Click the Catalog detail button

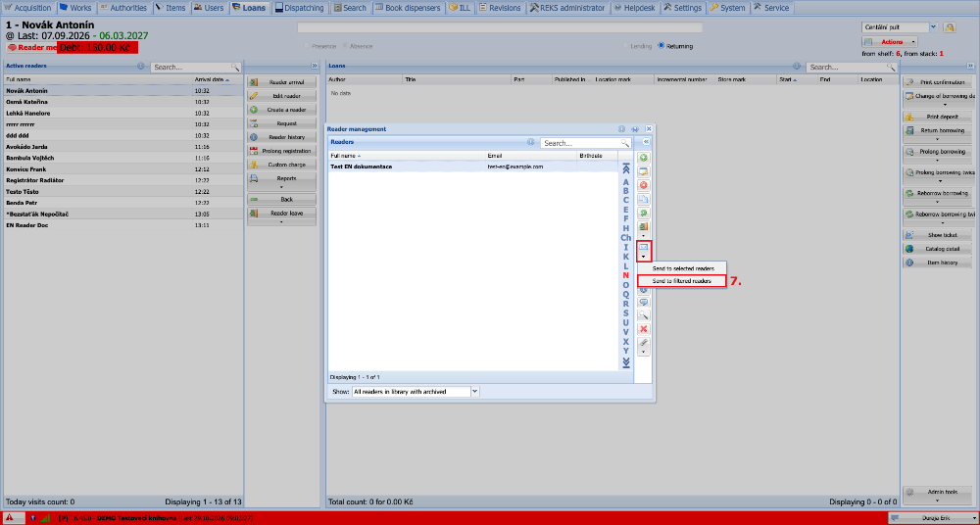tap(938, 249)
